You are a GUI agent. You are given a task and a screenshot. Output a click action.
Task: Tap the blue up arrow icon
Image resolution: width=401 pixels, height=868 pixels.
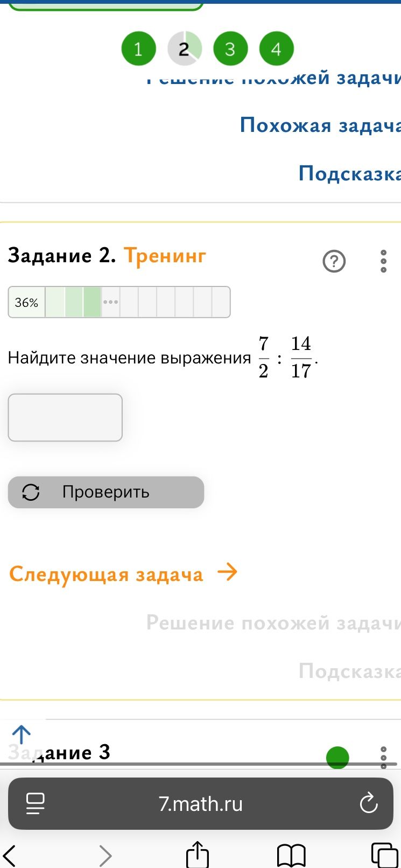[x=22, y=735]
